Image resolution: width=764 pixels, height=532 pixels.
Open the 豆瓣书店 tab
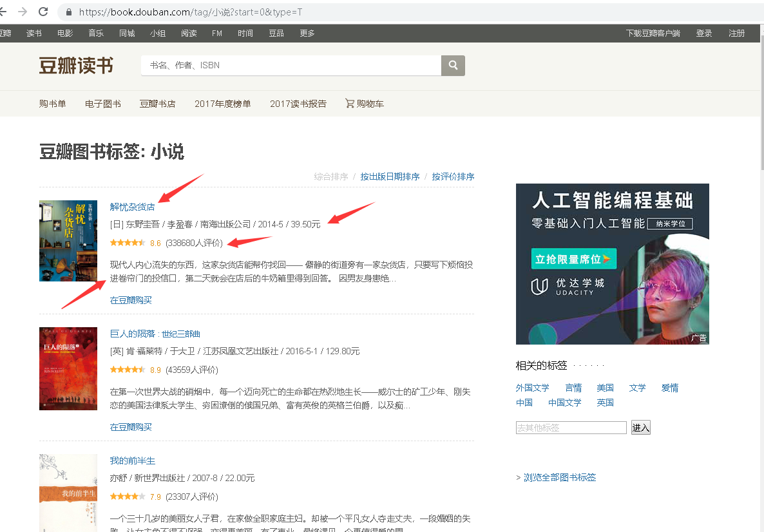pos(157,103)
